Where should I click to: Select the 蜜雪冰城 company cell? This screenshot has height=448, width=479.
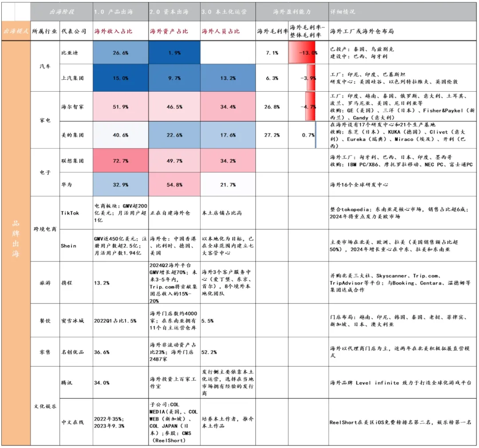[x=76, y=320]
